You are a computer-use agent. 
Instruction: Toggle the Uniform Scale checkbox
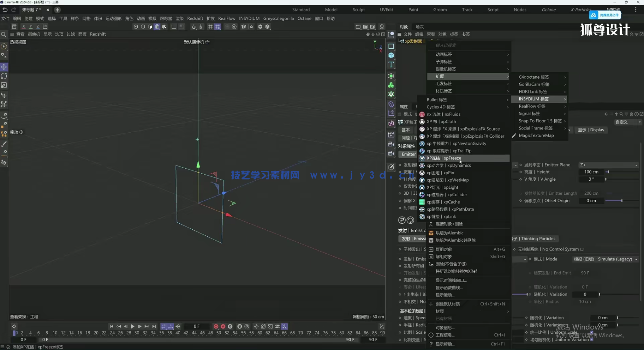pyautogui.click(x=592, y=332)
